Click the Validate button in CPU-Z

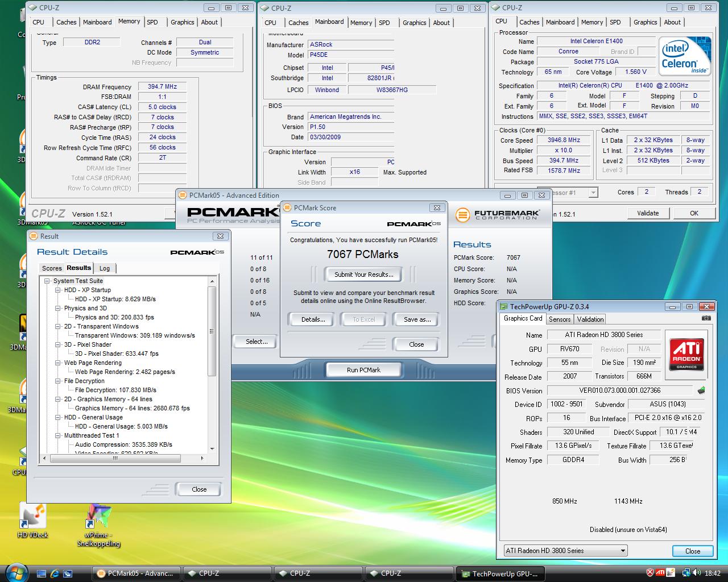[648, 213]
